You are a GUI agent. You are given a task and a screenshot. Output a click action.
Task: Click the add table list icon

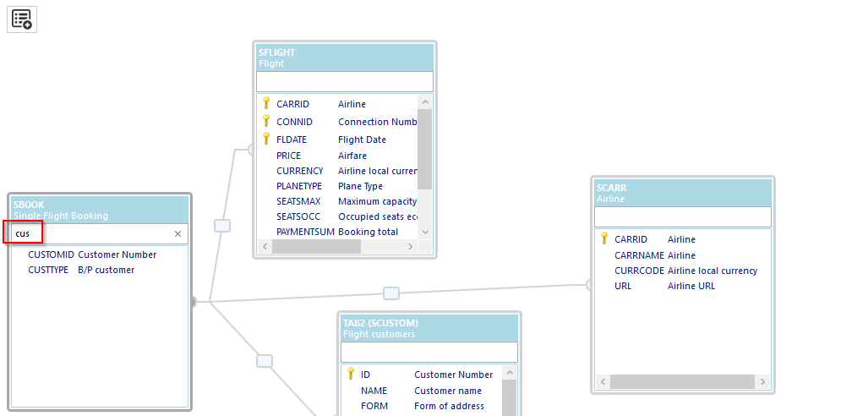22,19
